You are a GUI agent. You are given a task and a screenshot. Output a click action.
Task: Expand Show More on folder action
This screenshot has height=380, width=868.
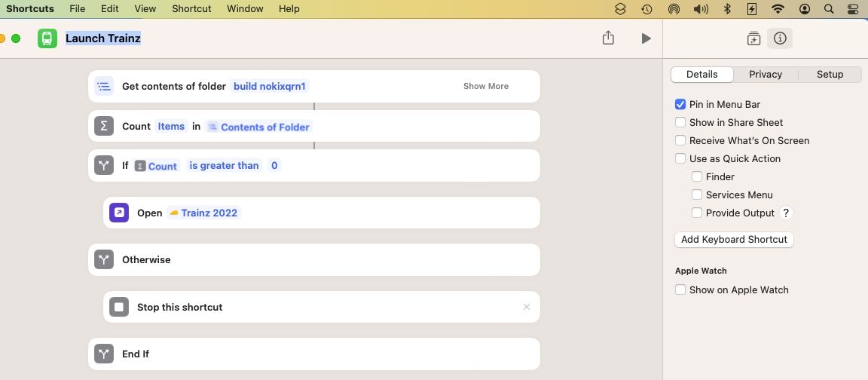pyautogui.click(x=485, y=86)
